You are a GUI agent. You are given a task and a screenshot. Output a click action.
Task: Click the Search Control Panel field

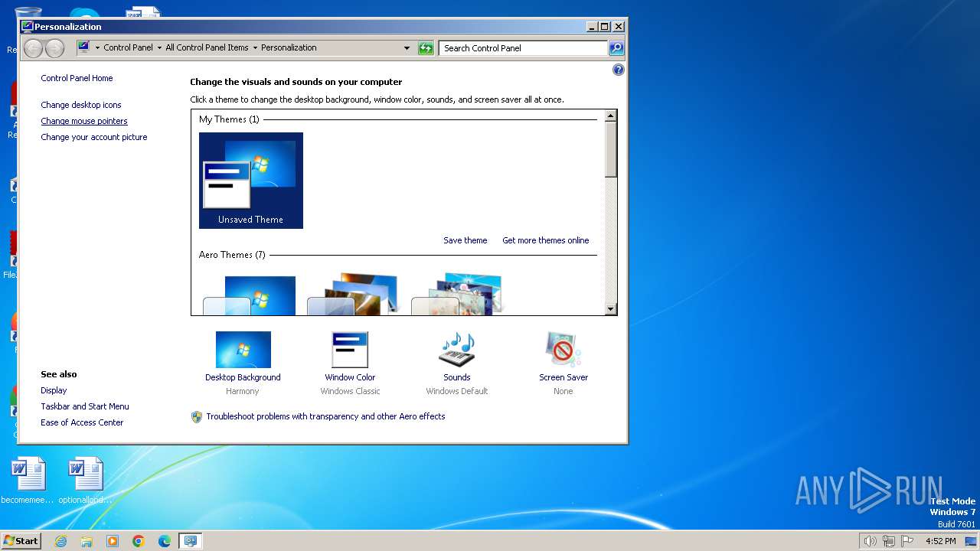coord(524,48)
